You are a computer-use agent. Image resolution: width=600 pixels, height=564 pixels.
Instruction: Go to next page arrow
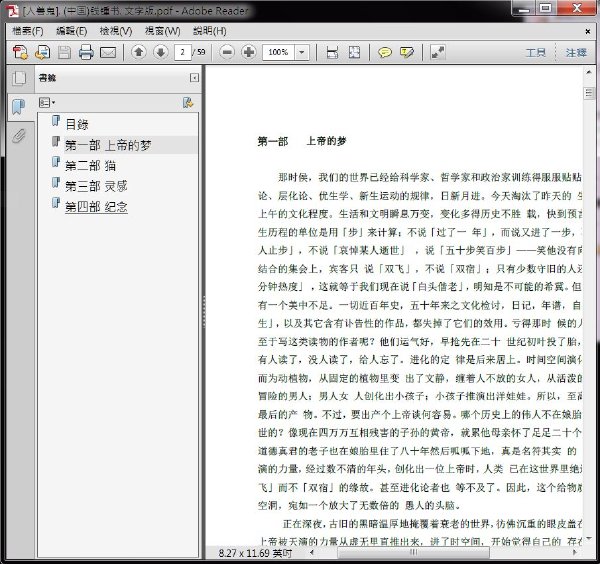pos(161,52)
